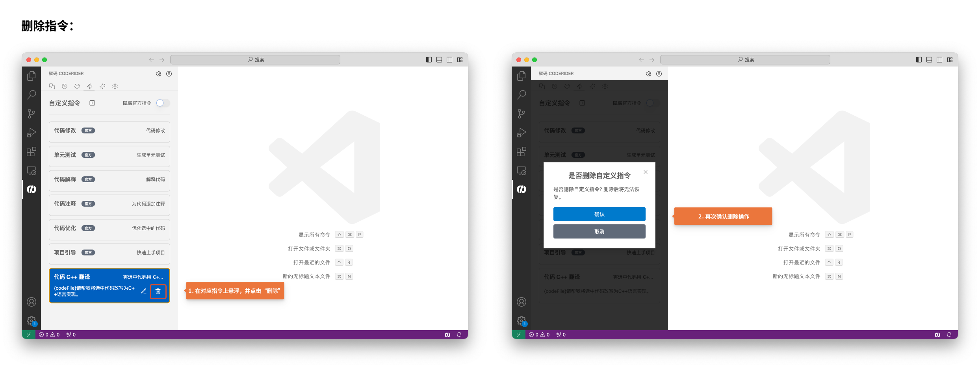
Task: Open notifications bell in right window status bar
Action: 949,335
